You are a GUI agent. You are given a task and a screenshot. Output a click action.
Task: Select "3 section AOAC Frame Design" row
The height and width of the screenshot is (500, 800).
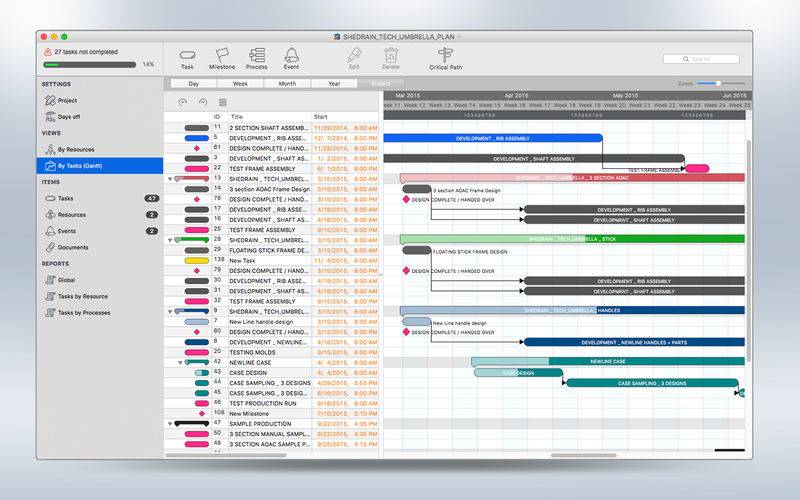point(271,189)
